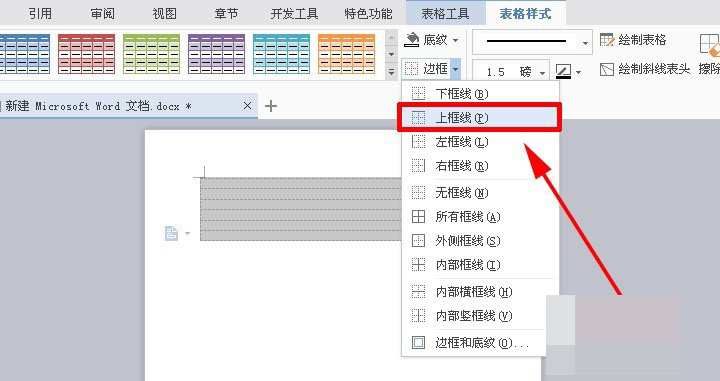Add a new document tab with plus

click(271, 106)
